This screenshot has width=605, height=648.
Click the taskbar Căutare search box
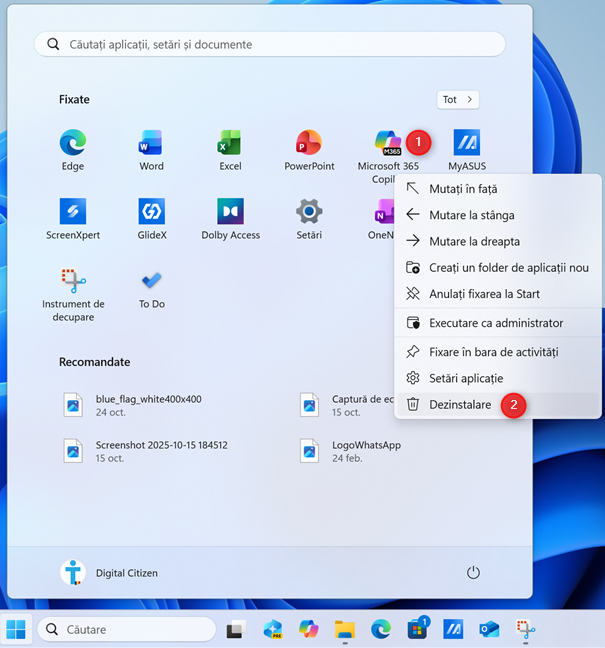click(x=126, y=629)
